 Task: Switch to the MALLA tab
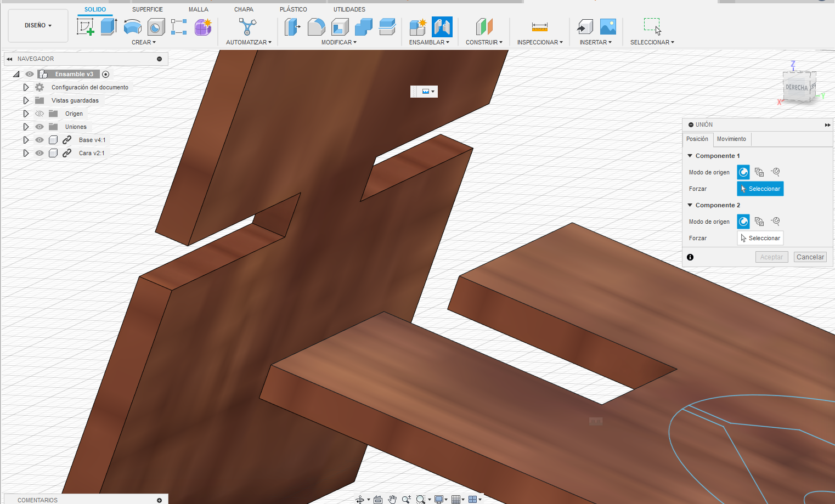click(x=199, y=9)
